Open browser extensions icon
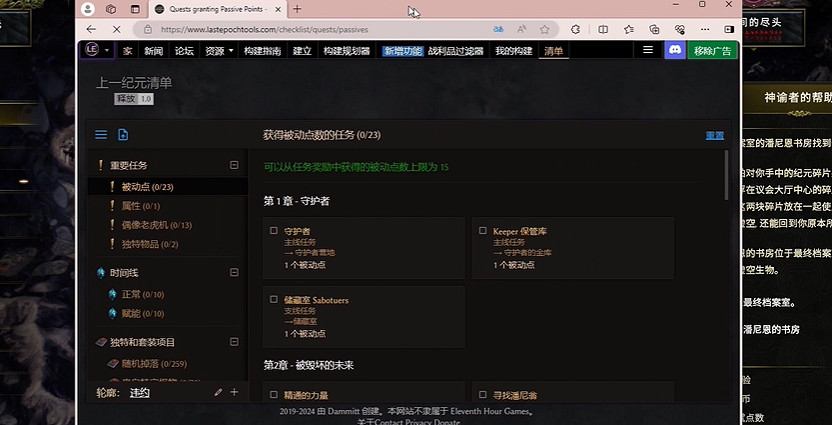832x425 pixels. (x=575, y=30)
